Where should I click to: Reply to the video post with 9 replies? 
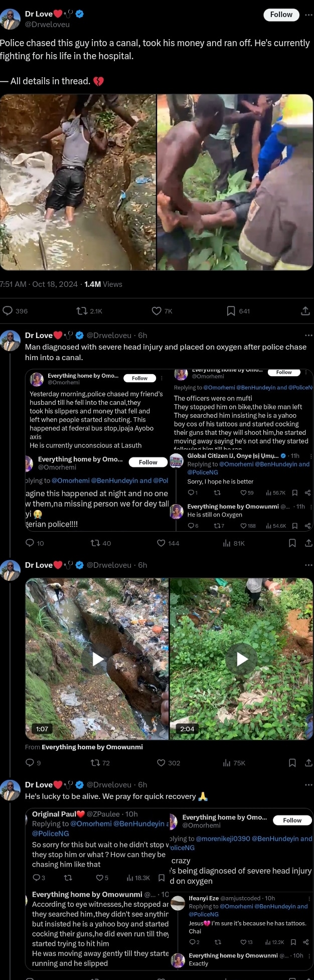coord(30,763)
